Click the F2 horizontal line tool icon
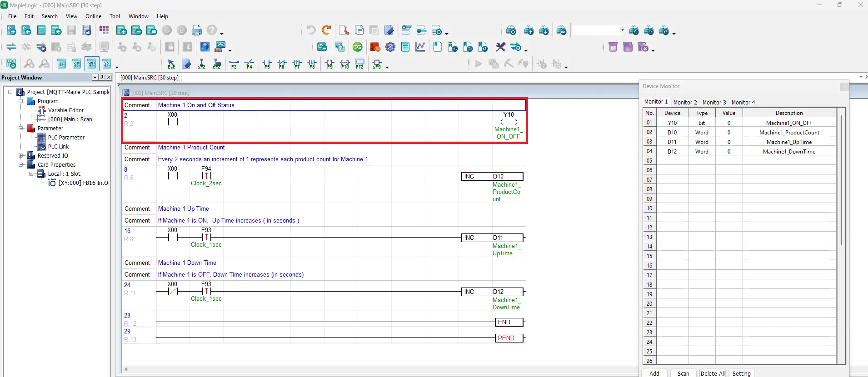 234,64
